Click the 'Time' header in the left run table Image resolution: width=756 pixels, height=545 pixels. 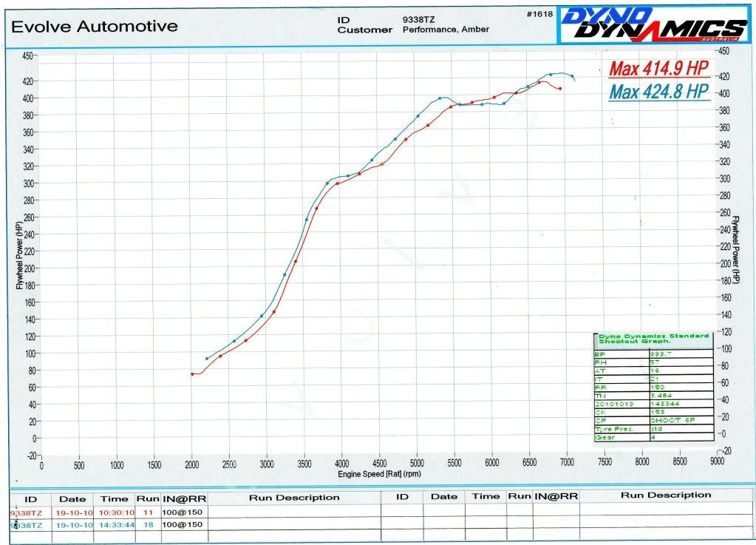[115, 498]
